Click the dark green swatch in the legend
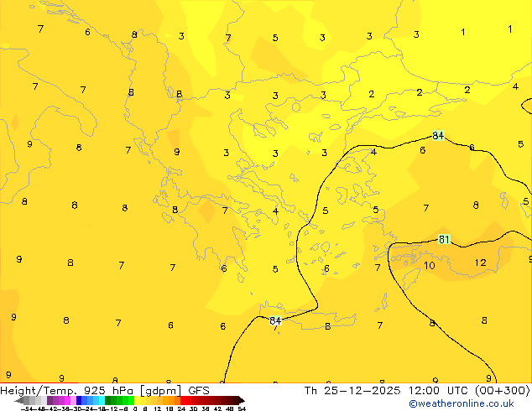 pos(107,401)
